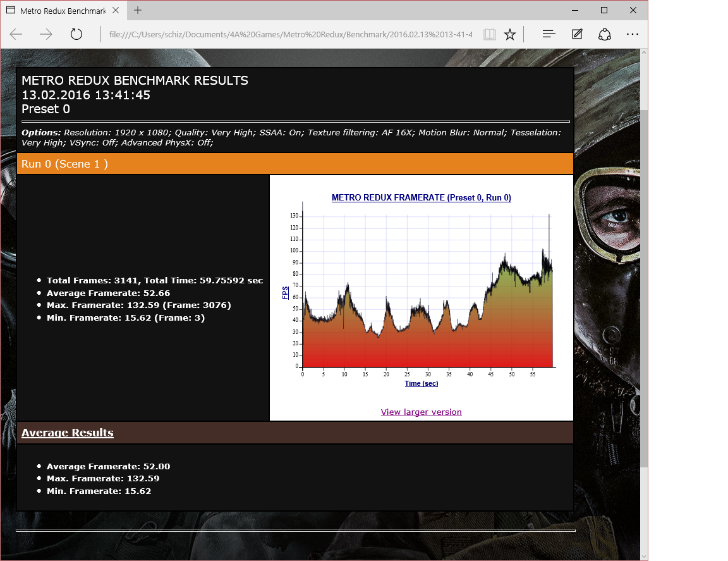The image size is (728, 561).
Task: Go forward with the forward arrow
Action: tap(46, 34)
